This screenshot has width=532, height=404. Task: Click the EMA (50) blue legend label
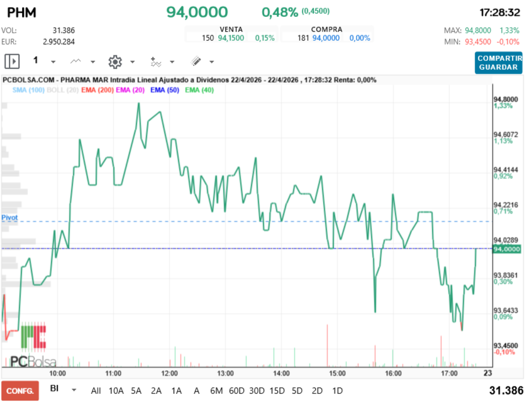(165, 90)
